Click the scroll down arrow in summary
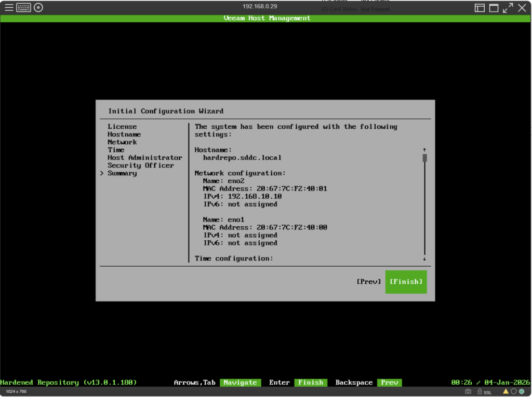The image size is (532, 397). (x=424, y=258)
